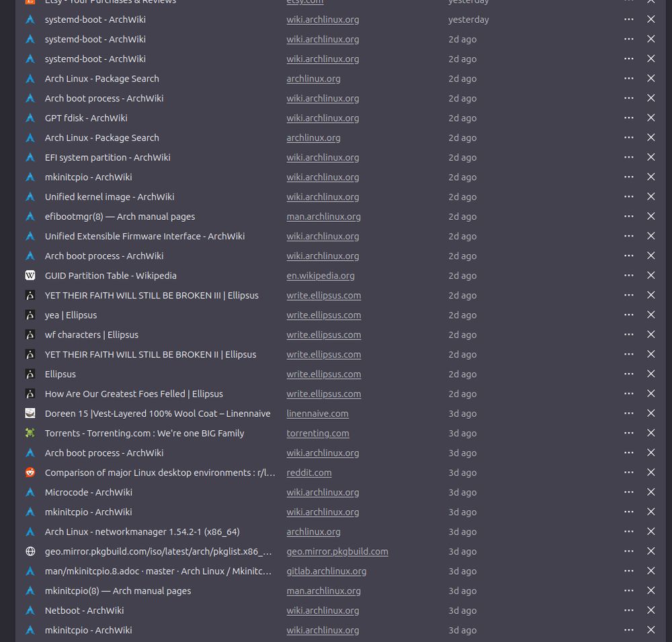Delete the GPT fdisk - ArchWiki history entry
672x642 pixels.
pyautogui.click(x=650, y=118)
